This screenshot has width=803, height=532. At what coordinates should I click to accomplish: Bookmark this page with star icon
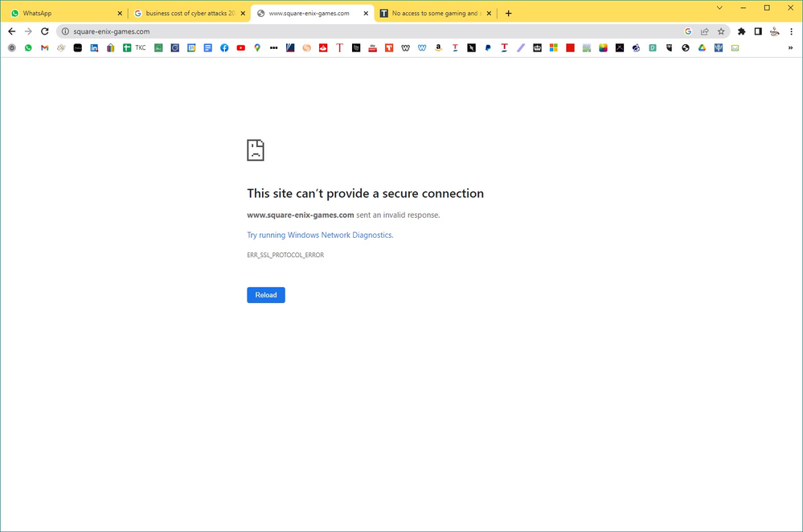(x=721, y=31)
